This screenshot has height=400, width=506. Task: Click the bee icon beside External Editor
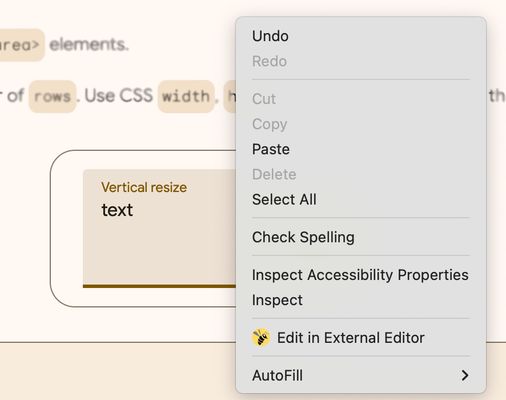point(261,338)
